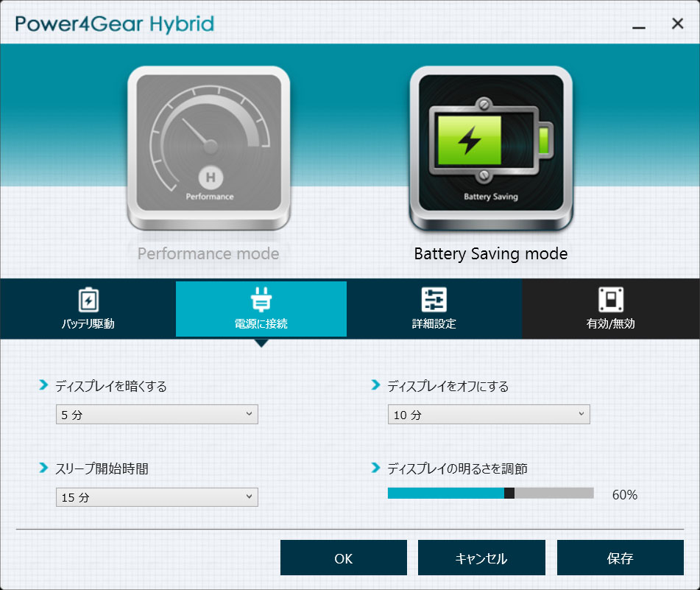The width and height of the screenshot is (700, 590).
Task: Click the 60% brightness value
Action: click(x=625, y=494)
